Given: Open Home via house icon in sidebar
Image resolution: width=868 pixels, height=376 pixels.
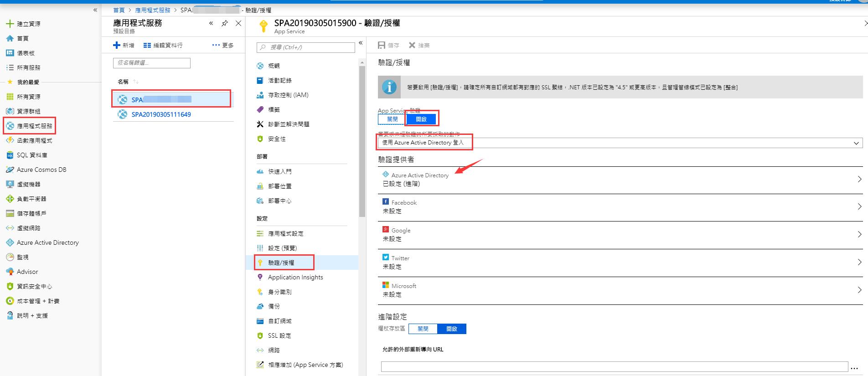Looking at the screenshot, I should tap(10, 38).
